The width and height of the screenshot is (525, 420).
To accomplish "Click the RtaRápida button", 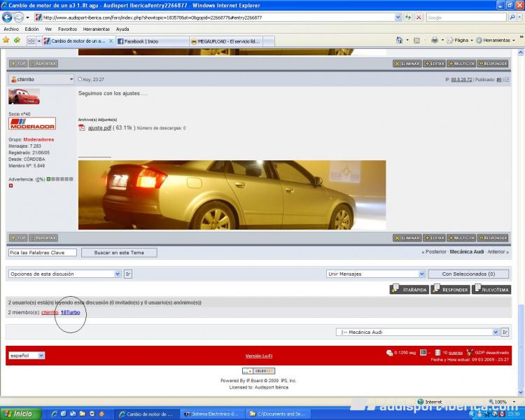I will (x=409, y=289).
